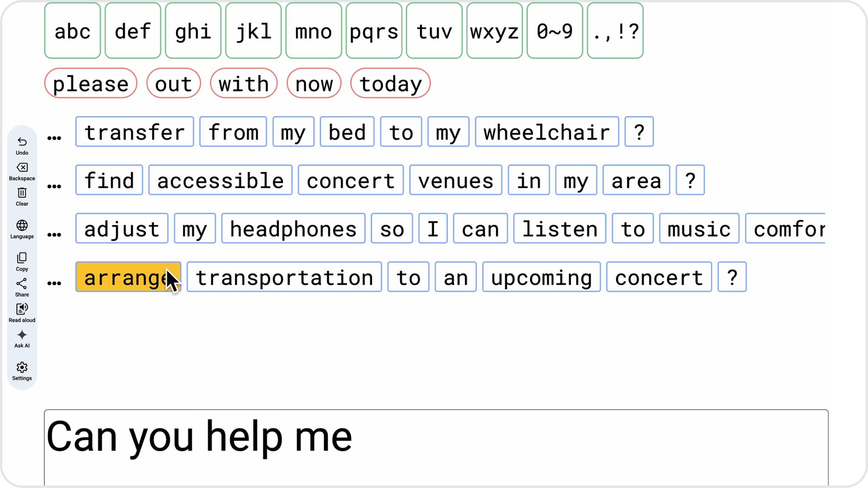
Task: Open the Settings gear
Action: pyautogui.click(x=22, y=368)
